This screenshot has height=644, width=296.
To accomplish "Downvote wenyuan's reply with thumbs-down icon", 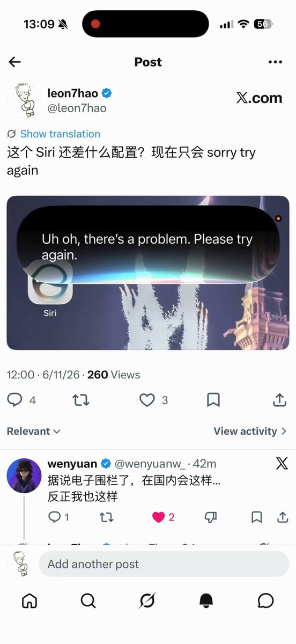I will tap(211, 517).
